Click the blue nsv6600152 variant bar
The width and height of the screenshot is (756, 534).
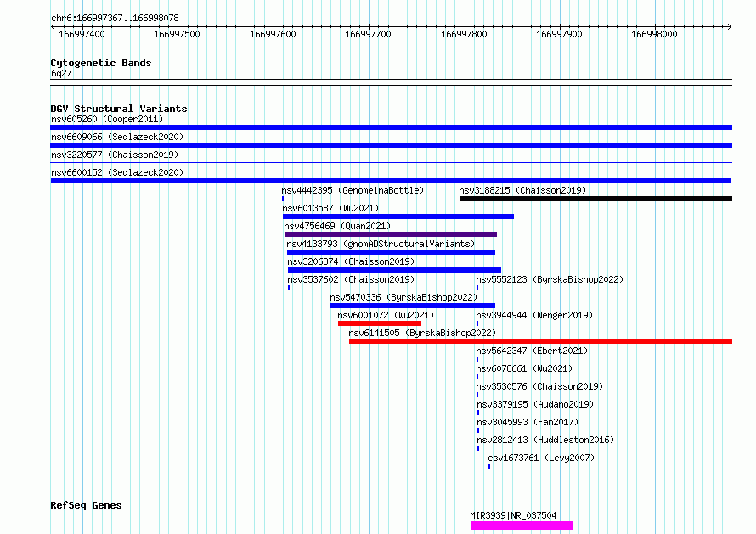[391, 181]
